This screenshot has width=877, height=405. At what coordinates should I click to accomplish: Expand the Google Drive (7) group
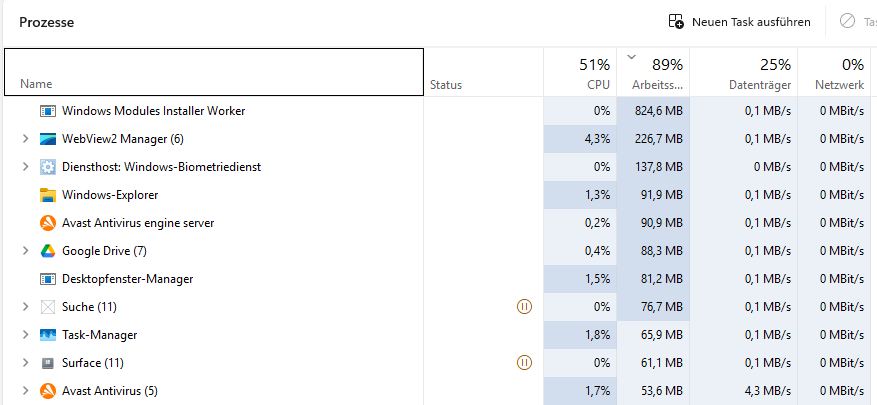click(x=25, y=251)
